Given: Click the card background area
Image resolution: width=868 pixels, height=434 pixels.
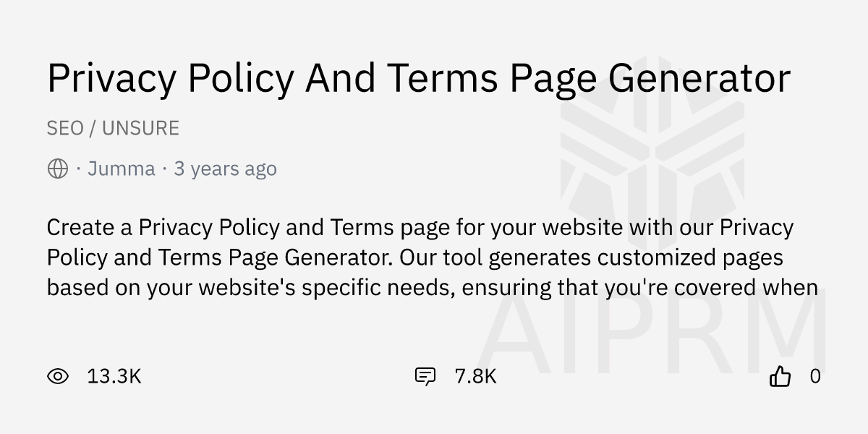Looking at the screenshot, I should (x=289, y=333).
